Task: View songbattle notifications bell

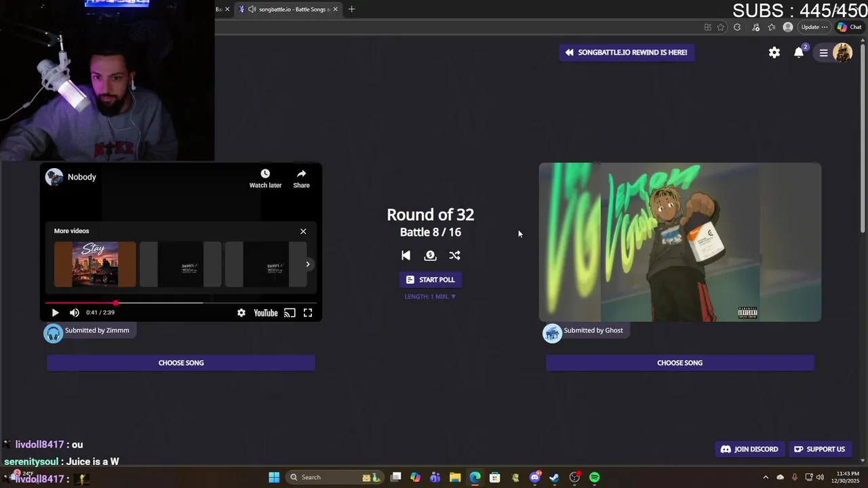Action: pos(799,52)
